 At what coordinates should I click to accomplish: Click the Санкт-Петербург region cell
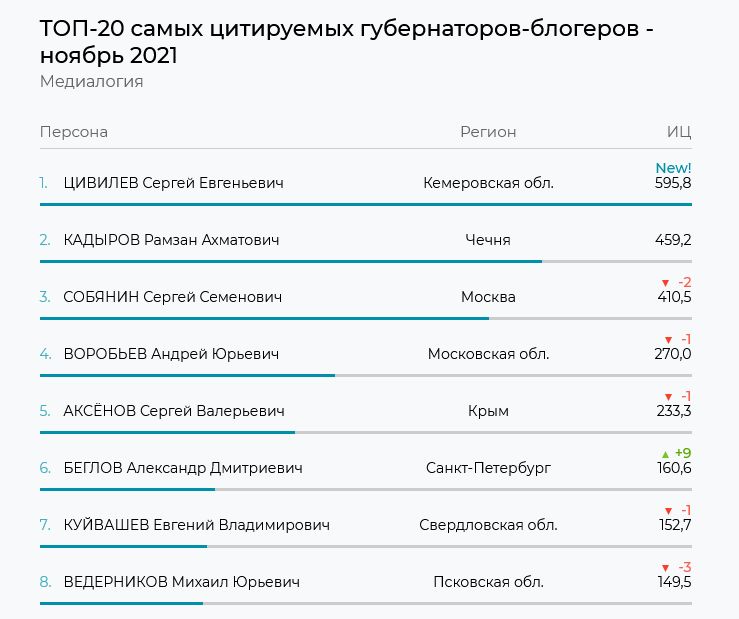click(488, 468)
